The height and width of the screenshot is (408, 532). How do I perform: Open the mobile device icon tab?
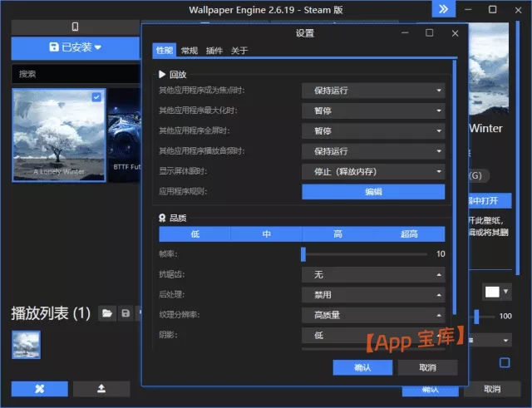coord(76,27)
